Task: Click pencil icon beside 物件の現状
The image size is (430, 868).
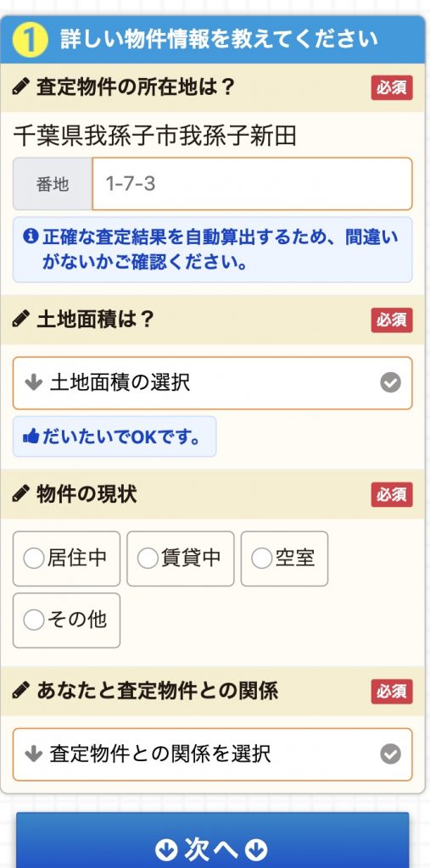Action: (21, 494)
